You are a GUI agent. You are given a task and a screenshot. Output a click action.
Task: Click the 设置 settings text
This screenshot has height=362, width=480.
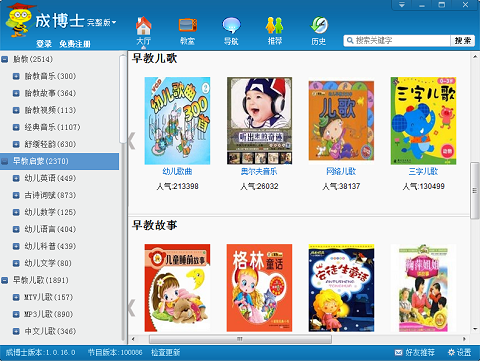pos(464,352)
